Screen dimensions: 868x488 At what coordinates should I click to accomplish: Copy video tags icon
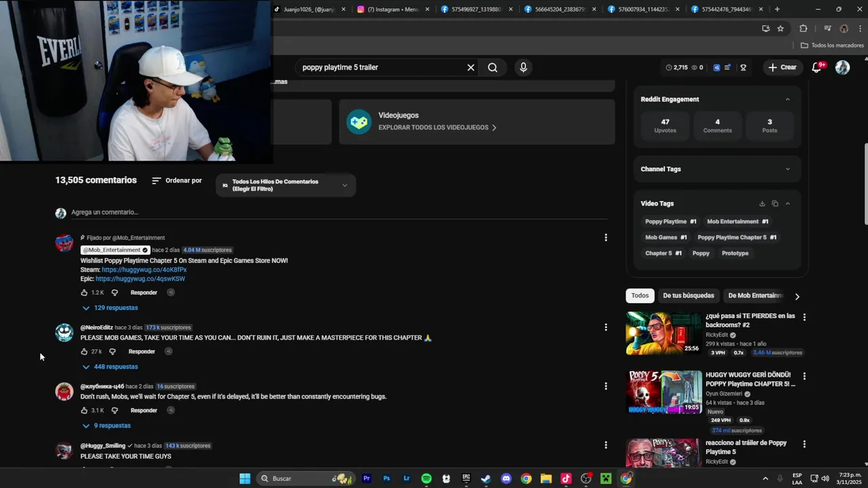click(x=775, y=203)
